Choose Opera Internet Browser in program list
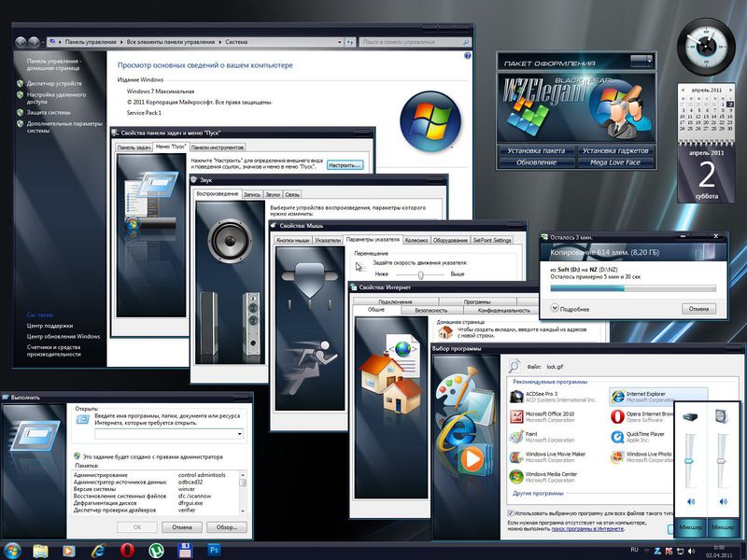The width and height of the screenshot is (747, 560). coord(641,416)
